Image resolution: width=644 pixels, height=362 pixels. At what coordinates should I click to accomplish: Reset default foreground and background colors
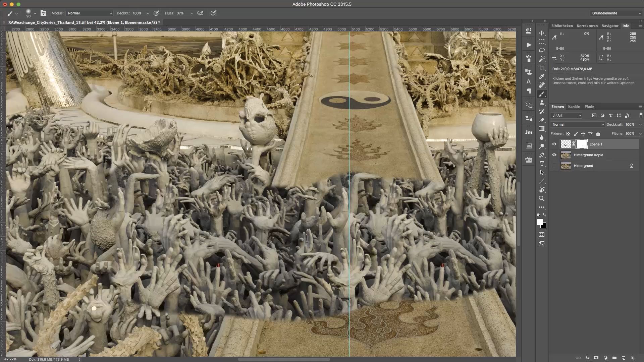pos(538,215)
